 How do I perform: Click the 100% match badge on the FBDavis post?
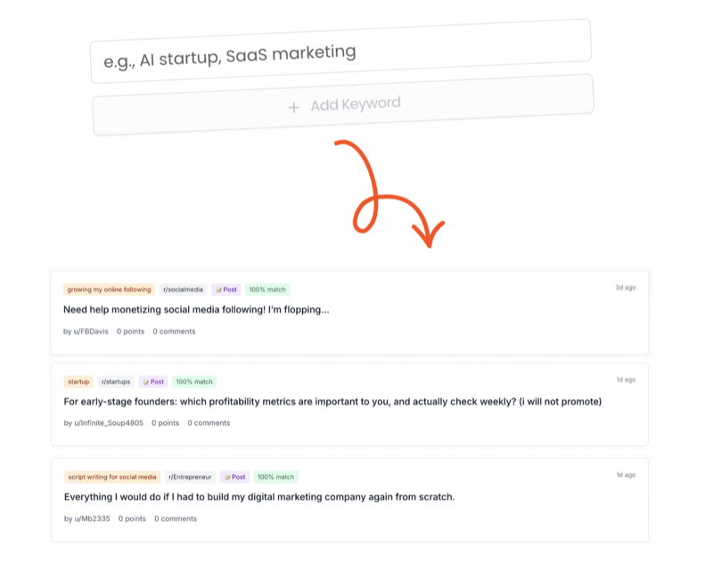tap(267, 290)
